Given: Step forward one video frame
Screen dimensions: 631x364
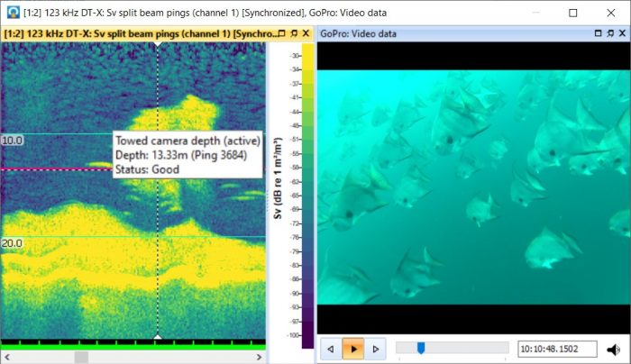Looking at the screenshot, I should [x=377, y=349].
